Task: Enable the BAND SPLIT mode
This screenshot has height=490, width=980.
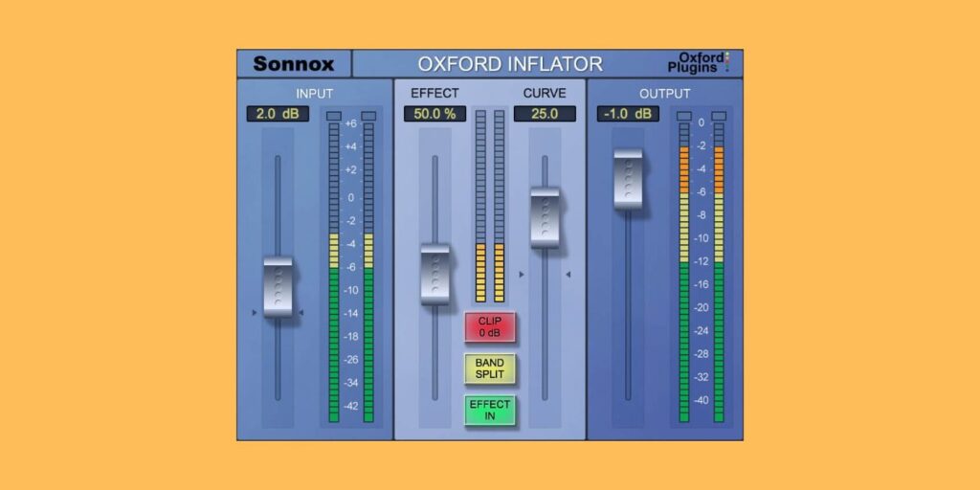Action: pyautogui.click(x=490, y=368)
